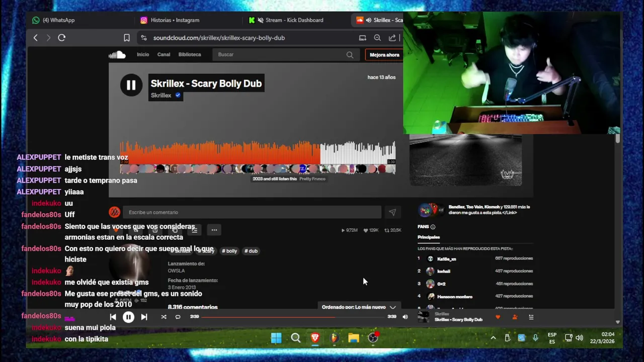Open the Inicio menu item
This screenshot has height=362, width=644.
pyautogui.click(x=143, y=54)
